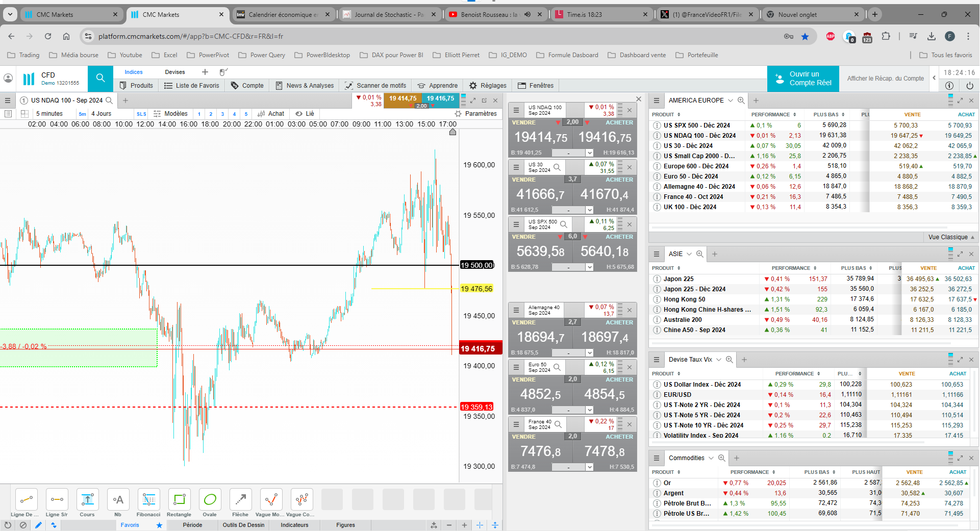Select the Cours price marker tool

87,499
